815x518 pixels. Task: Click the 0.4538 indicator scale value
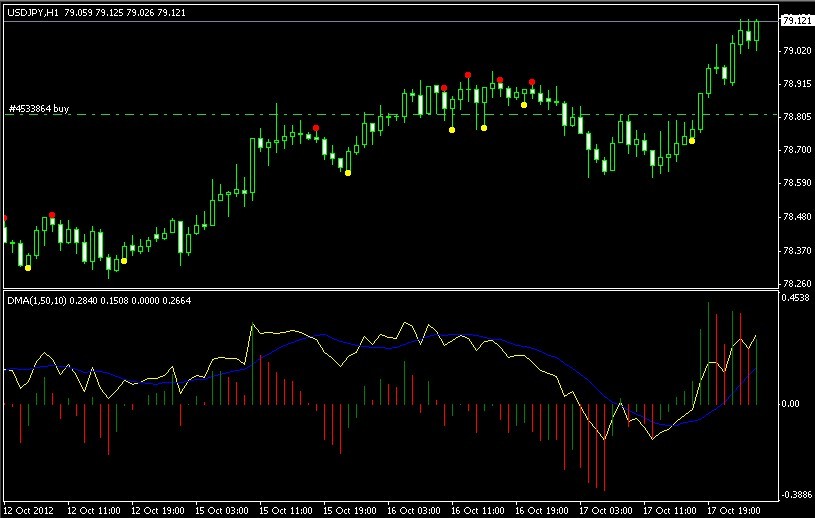(x=795, y=298)
